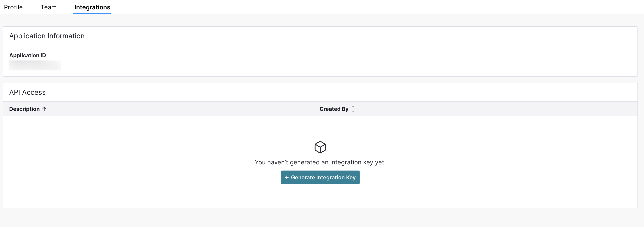Click the Application ID label
This screenshot has width=644, height=227.
(x=27, y=55)
